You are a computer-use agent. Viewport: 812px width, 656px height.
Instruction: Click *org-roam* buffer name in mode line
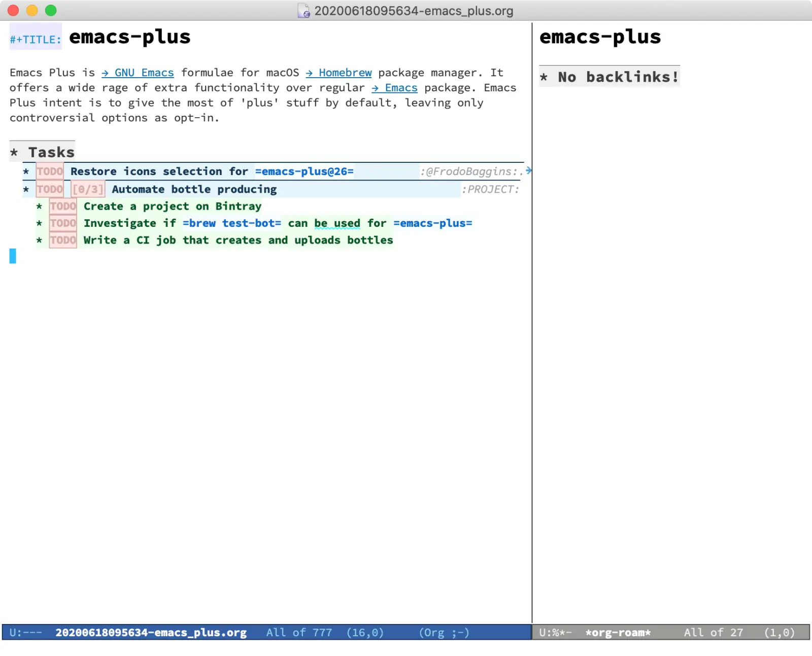pyautogui.click(x=618, y=633)
